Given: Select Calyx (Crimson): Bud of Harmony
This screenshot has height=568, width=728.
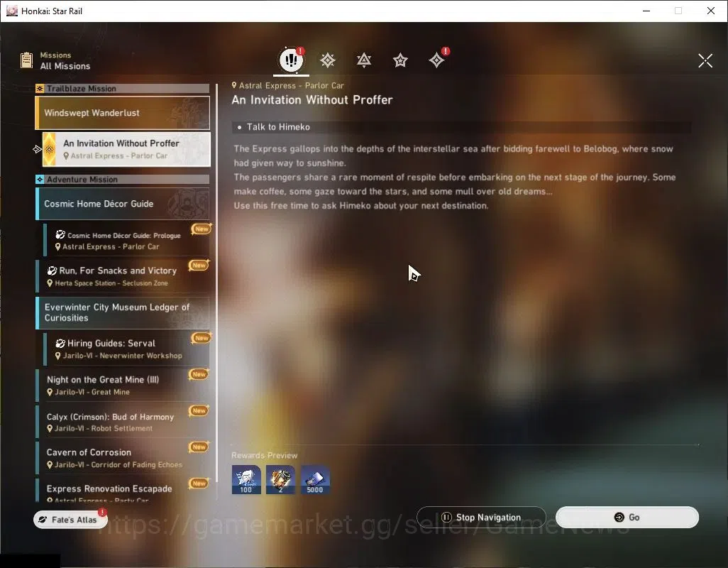Looking at the screenshot, I should [123, 422].
